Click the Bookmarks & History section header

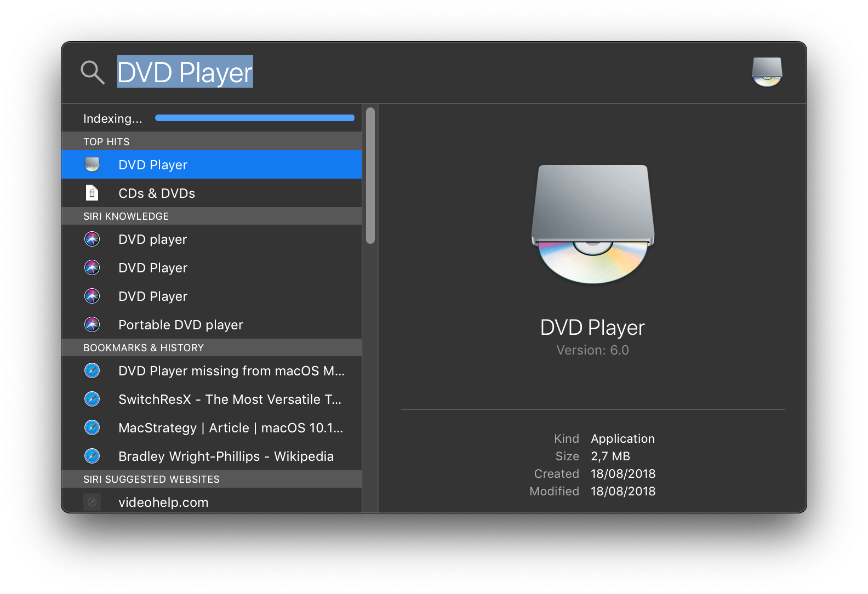point(212,347)
